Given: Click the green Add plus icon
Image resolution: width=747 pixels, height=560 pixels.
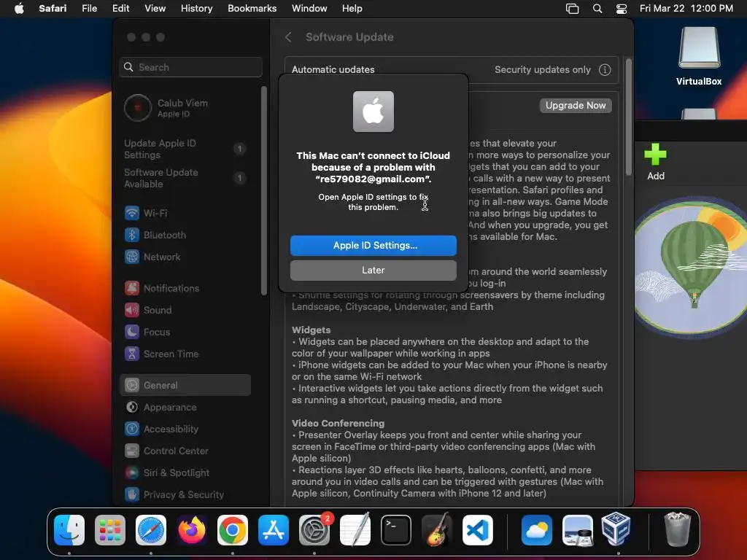Looking at the screenshot, I should pyautogui.click(x=656, y=155).
